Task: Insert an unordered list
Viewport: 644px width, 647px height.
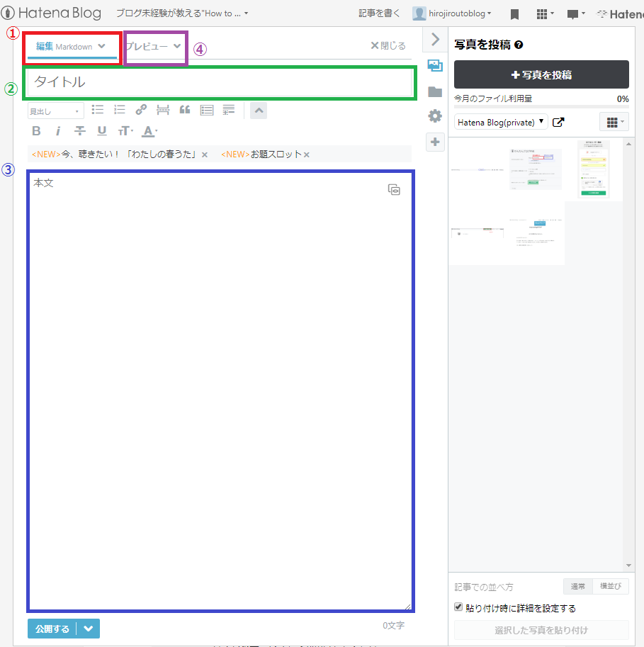Action: pos(97,110)
